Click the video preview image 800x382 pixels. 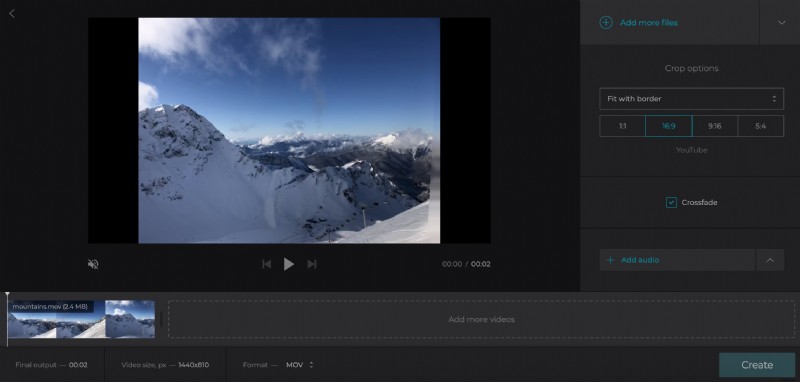coord(289,131)
